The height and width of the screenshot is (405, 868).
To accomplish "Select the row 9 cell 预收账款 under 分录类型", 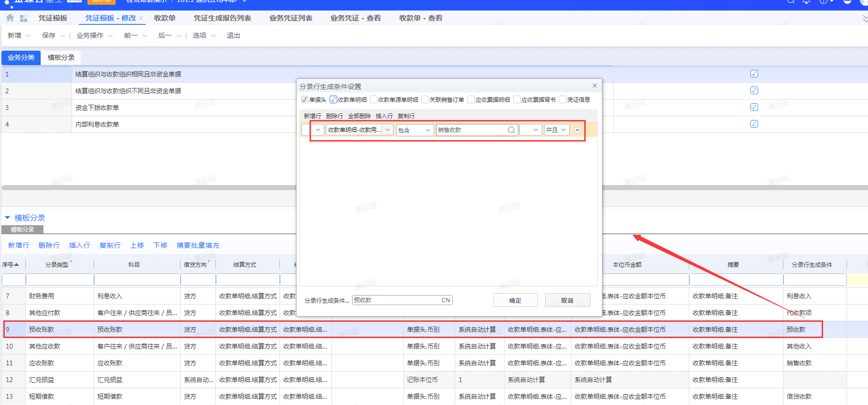I will [60, 329].
